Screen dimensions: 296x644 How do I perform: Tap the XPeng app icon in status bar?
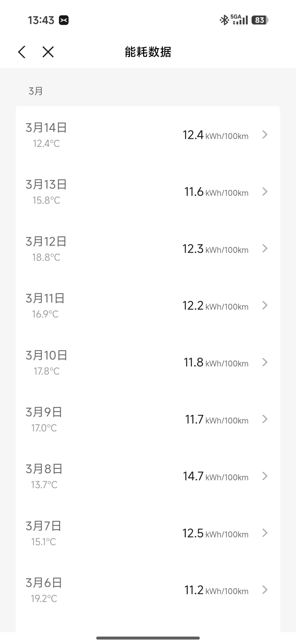64,20
